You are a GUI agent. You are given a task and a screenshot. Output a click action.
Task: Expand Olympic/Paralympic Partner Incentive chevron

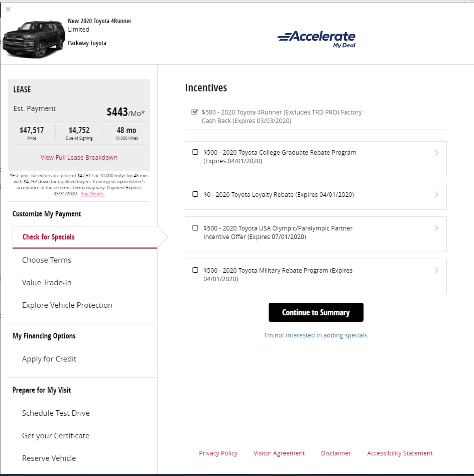click(x=437, y=228)
